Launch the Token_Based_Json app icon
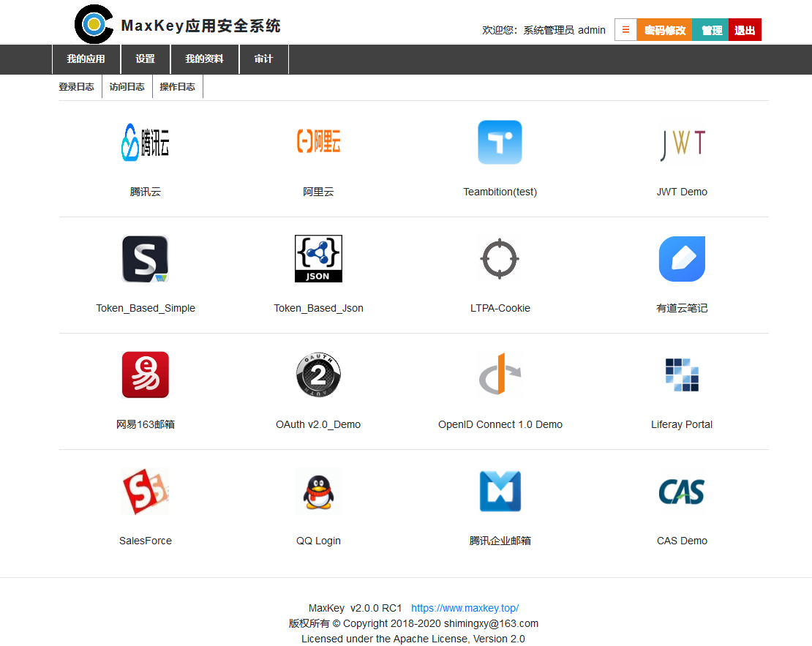The height and width of the screenshot is (646, 812). pyautogui.click(x=318, y=258)
